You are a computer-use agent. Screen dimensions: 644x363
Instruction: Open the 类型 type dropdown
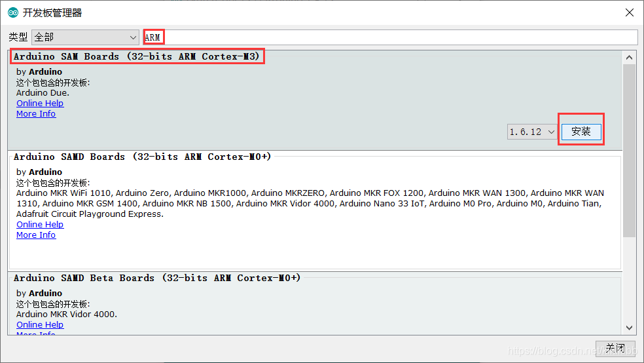(85, 37)
